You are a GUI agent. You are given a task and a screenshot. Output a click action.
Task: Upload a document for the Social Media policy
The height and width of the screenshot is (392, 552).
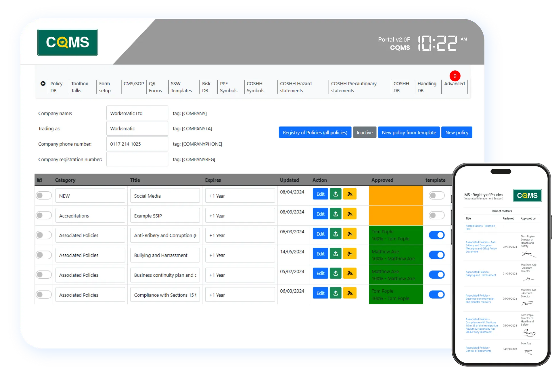click(335, 194)
